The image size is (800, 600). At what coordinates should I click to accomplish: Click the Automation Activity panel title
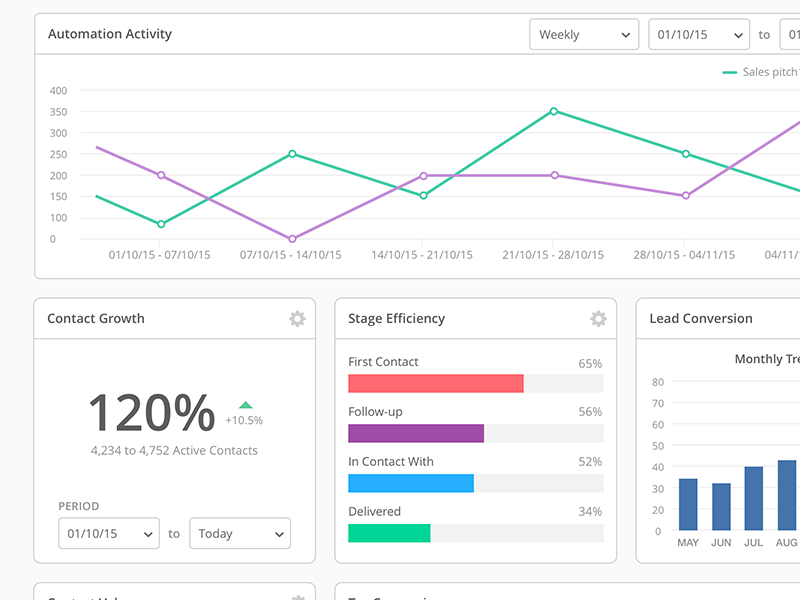coord(110,34)
